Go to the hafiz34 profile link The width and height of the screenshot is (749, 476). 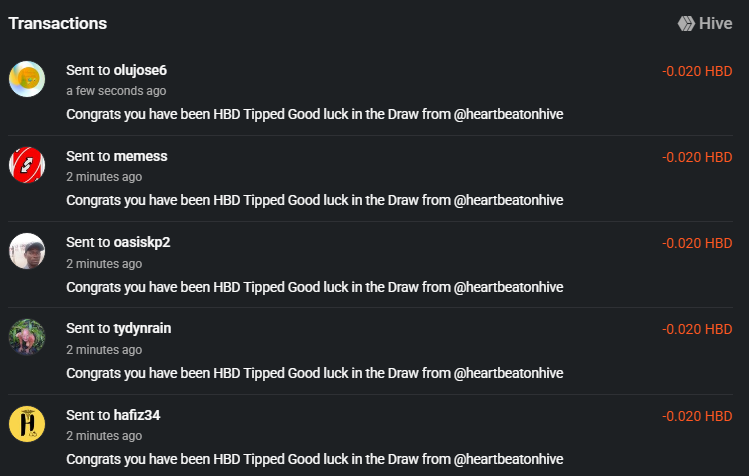point(137,415)
